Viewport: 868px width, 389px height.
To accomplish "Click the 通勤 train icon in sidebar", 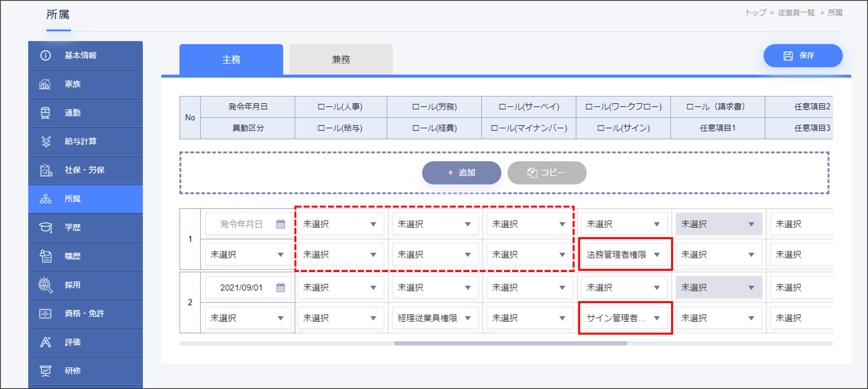I will coord(45,113).
